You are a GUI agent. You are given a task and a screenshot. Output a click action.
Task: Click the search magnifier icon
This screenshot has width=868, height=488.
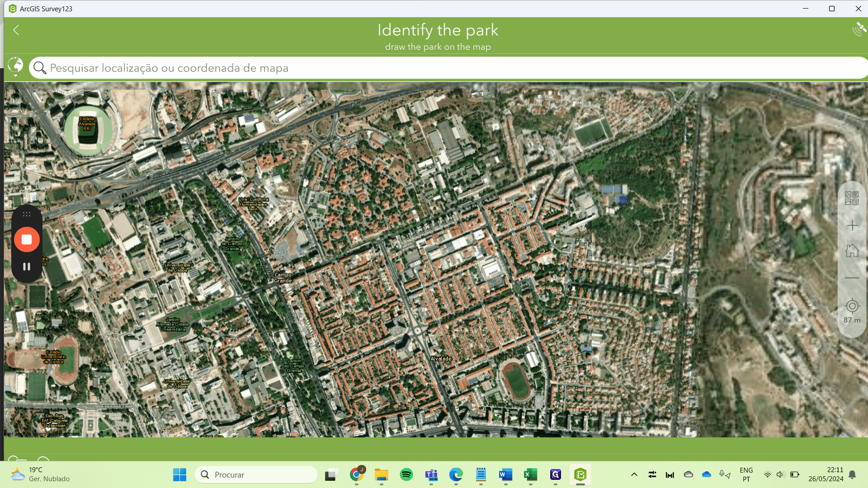point(40,68)
